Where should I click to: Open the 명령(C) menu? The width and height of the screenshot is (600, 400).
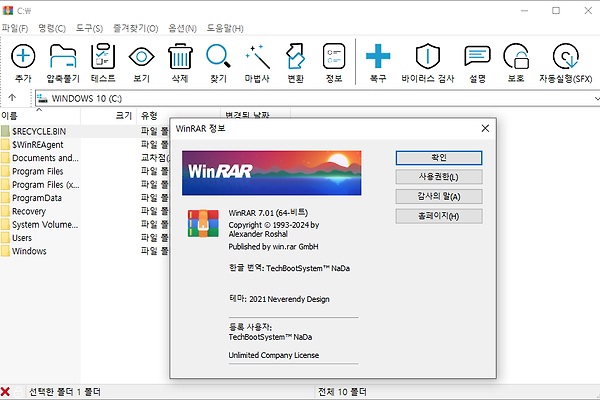point(52,28)
